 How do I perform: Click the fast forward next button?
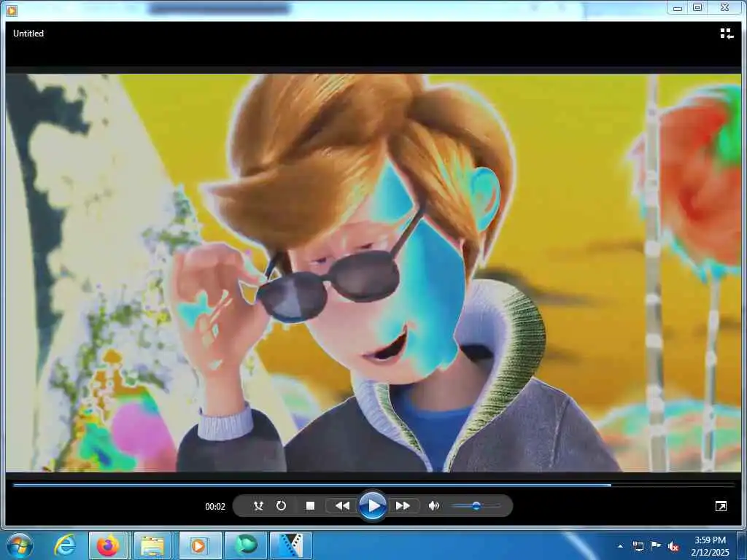[x=403, y=506]
